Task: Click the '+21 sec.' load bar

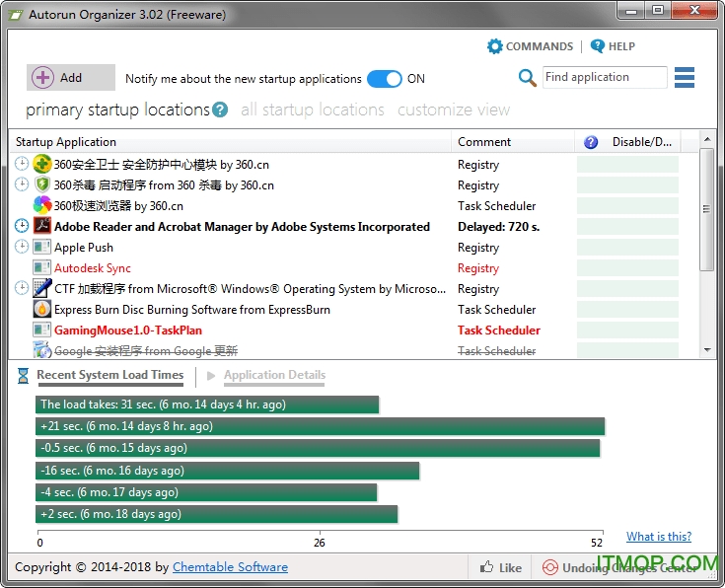Action: coord(320,426)
